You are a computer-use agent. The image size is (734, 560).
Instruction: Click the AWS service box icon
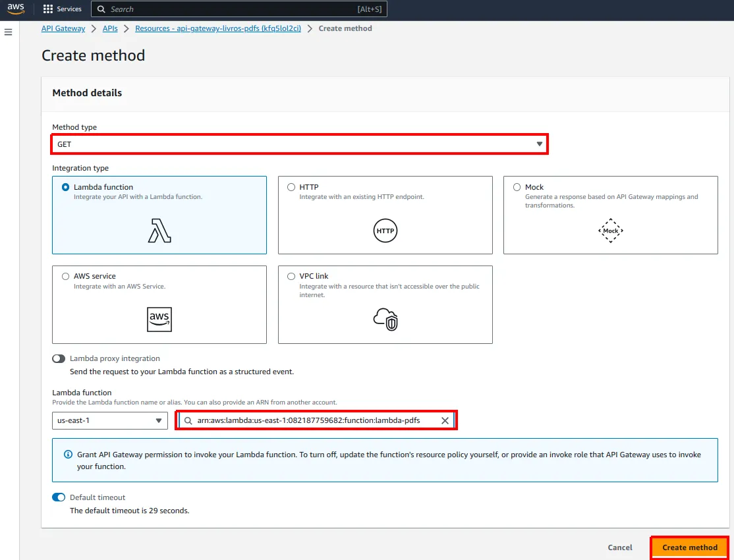click(x=159, y=320)
